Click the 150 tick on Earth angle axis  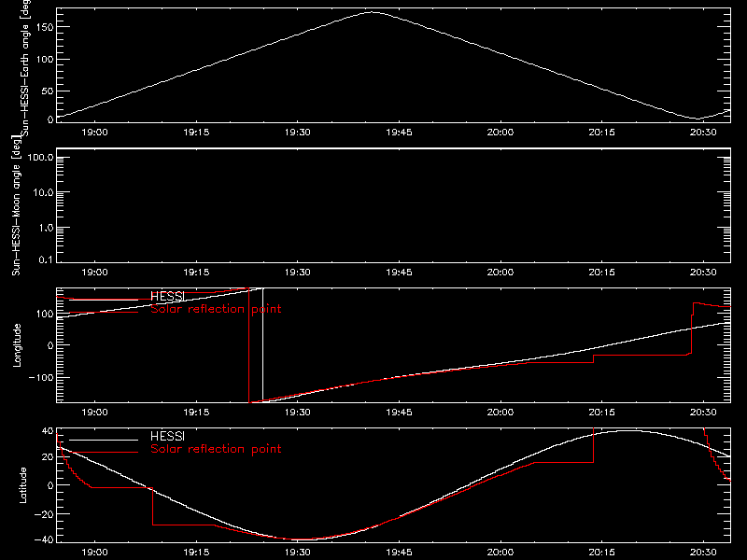(46, 27)
